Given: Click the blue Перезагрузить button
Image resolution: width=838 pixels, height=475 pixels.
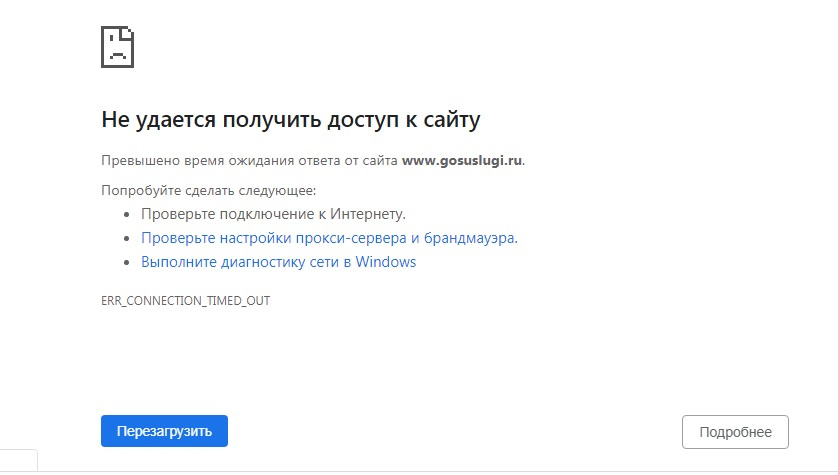Looking at the screenshot, I should [x=164, y=431].
